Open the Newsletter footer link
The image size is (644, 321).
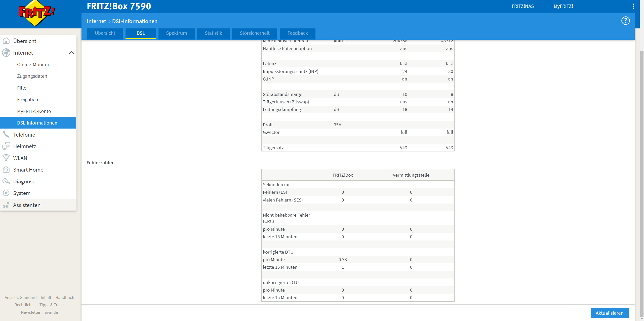(x=31, y=312)
